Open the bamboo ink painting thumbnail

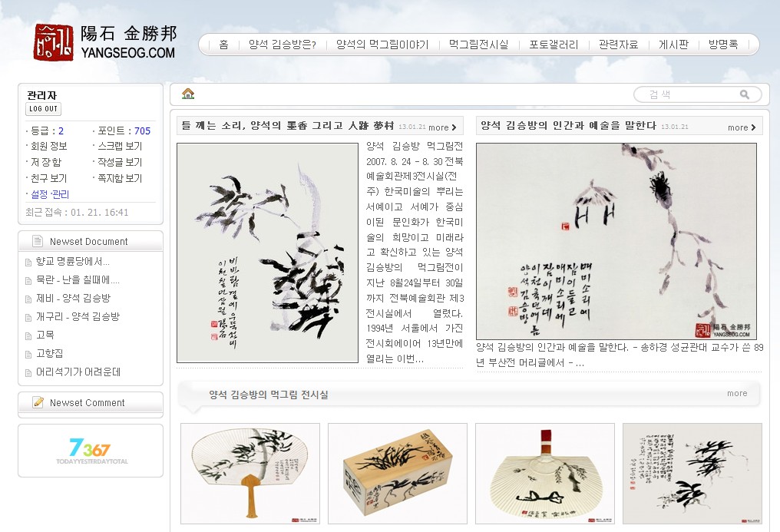pos(268,253)
